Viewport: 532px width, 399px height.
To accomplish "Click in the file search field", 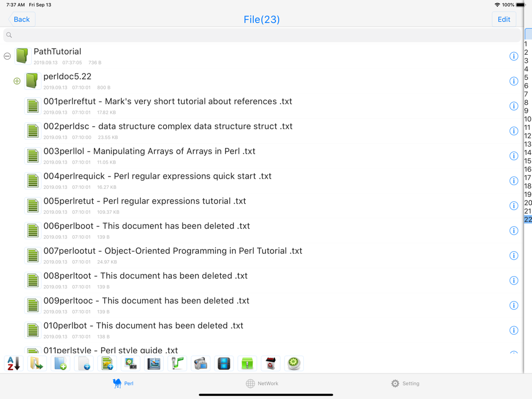I will [262, 35].
